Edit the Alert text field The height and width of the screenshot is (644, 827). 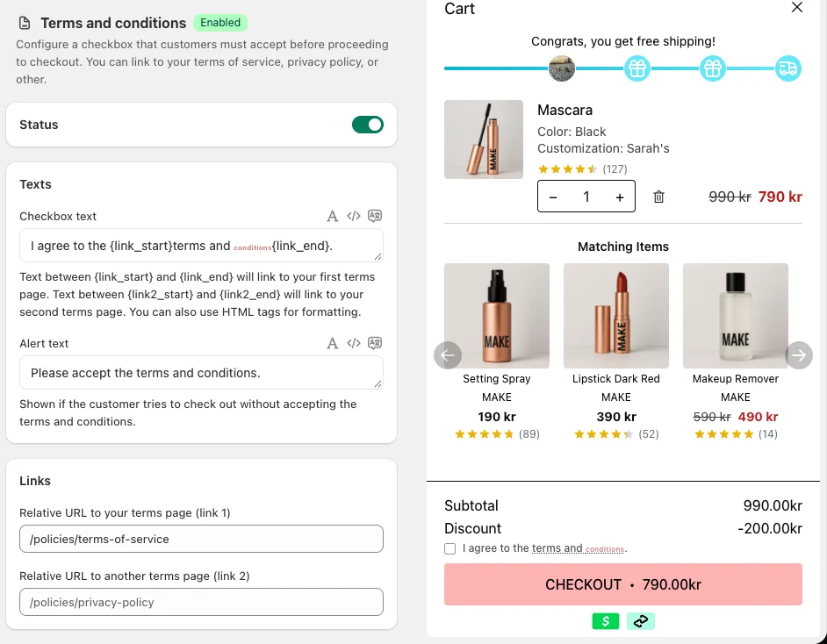201,373
